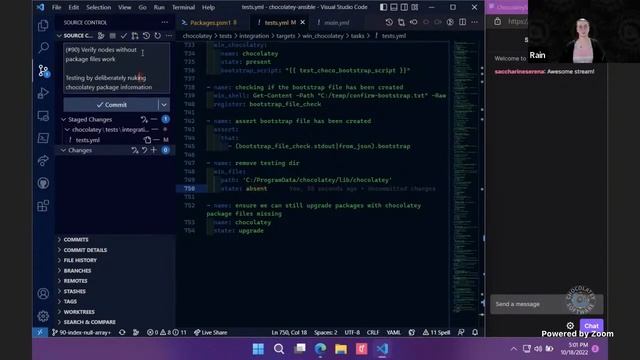Click the commit message input box

(x=117, y=68)
